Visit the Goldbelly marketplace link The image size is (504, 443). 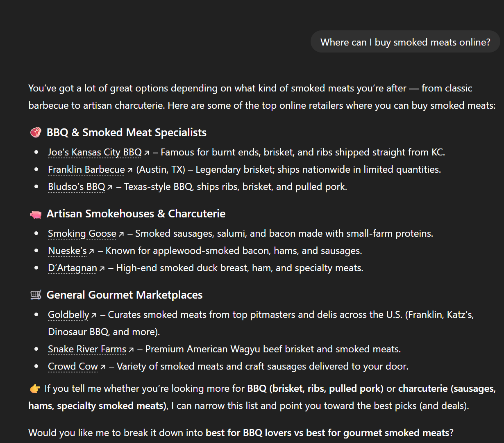68,315
